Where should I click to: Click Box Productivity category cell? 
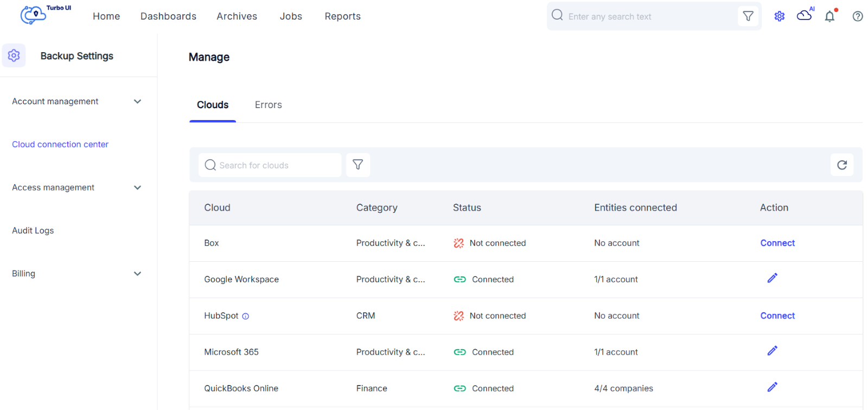[391, 243]
